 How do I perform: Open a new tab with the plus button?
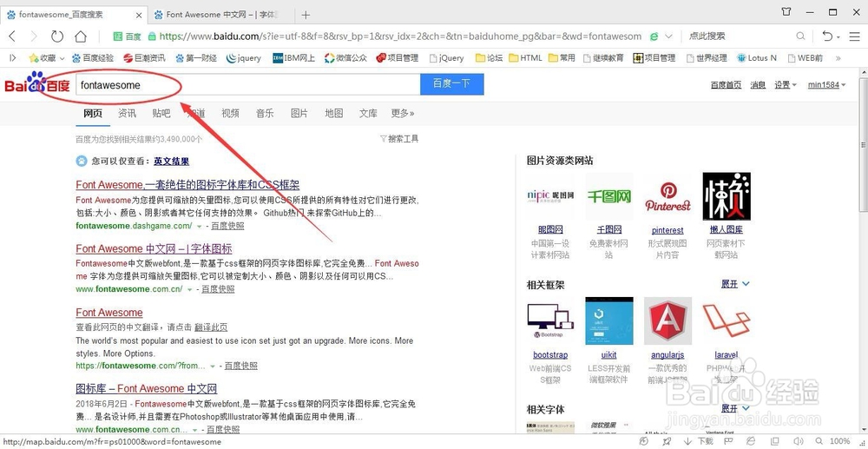coord(306,15)
